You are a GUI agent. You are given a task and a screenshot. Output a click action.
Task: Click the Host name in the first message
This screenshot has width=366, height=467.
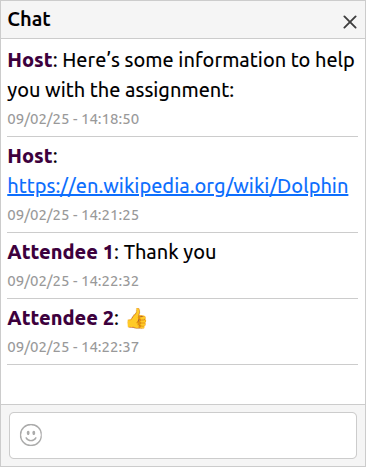tap(30, 60)
